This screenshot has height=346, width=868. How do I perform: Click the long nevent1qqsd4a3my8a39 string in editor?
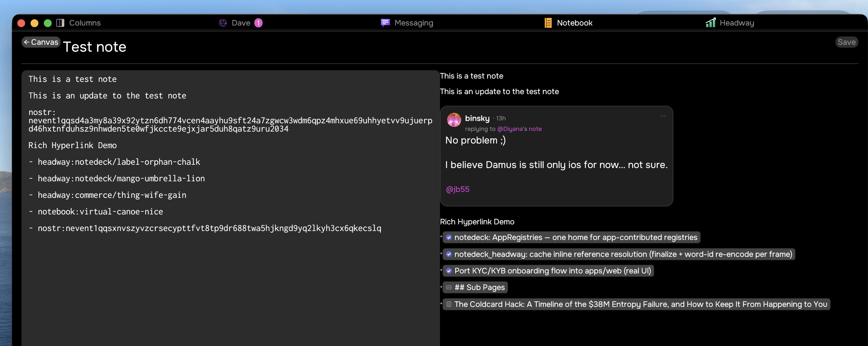230,125
